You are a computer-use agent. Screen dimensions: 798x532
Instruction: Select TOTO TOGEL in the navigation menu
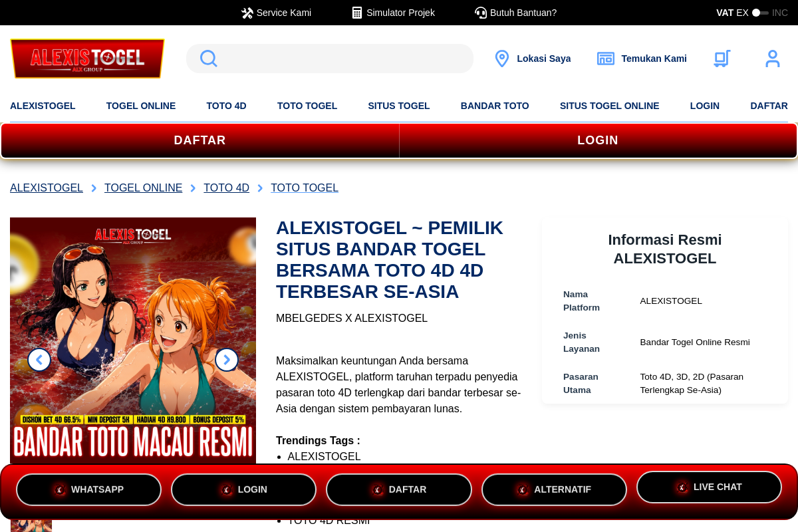coord(307,106)
